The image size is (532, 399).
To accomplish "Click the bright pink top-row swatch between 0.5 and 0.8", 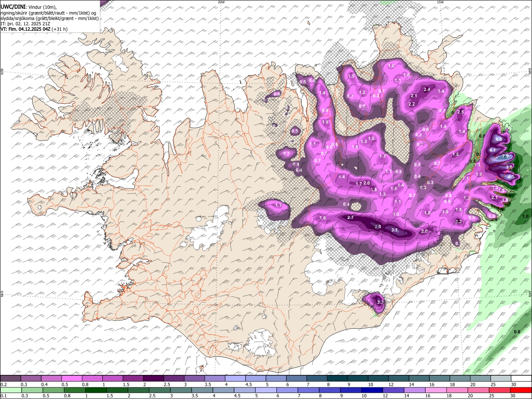I will [72, 379].
